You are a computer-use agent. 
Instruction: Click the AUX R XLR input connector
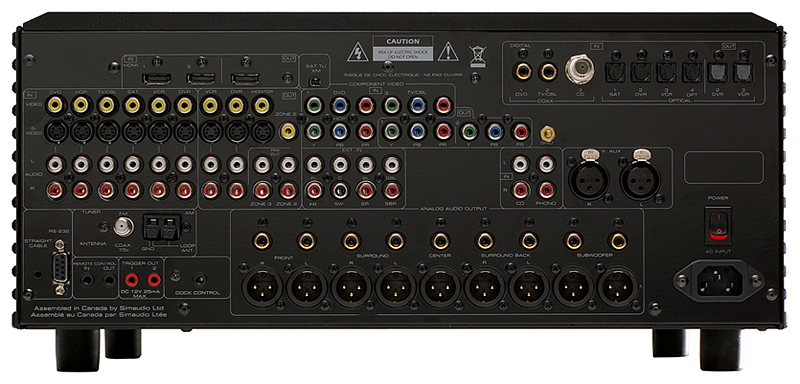(x=589, y=180)
